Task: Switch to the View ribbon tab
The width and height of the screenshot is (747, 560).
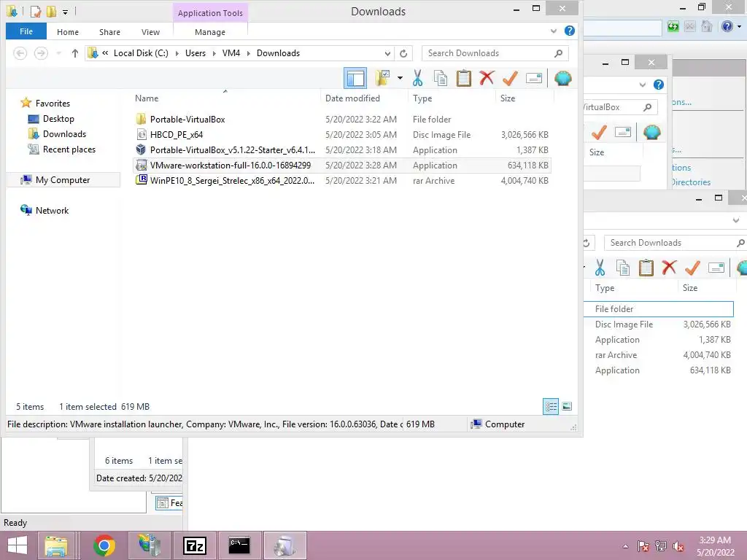Action: coord(150,32)
